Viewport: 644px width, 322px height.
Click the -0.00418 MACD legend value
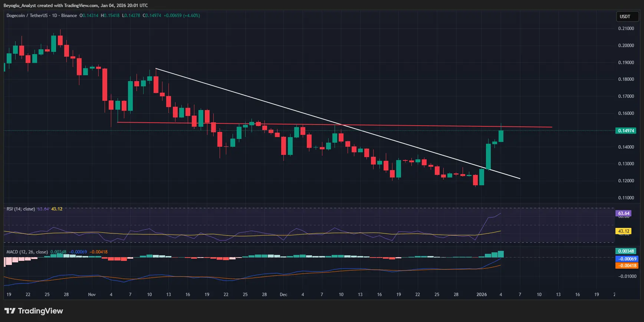99,252
